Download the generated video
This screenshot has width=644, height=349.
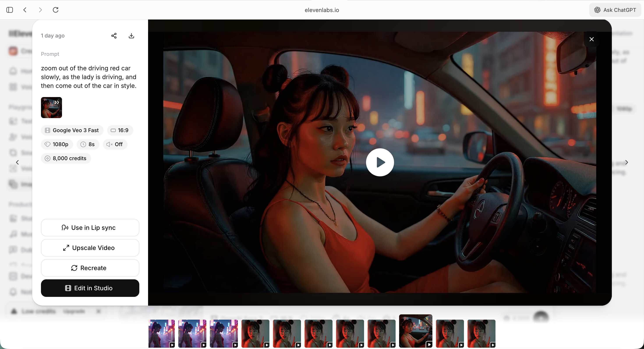pyautogui.click(x=131, y=36)
